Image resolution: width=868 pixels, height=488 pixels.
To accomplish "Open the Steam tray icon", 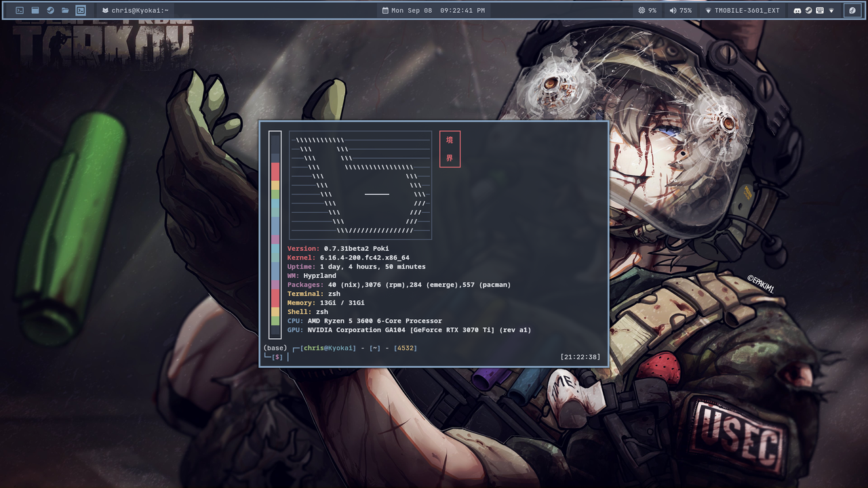I will pos(808,10).
